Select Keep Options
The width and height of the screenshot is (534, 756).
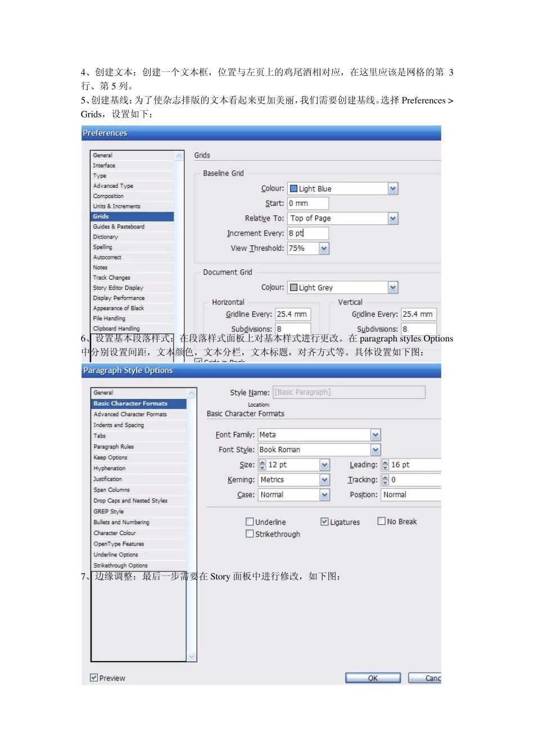click(x=138, y=457)
